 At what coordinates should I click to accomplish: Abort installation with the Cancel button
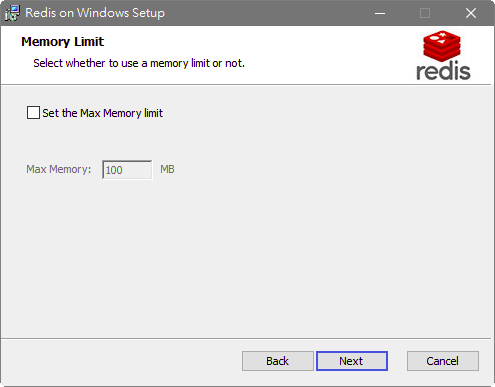(x=443, y=361)
